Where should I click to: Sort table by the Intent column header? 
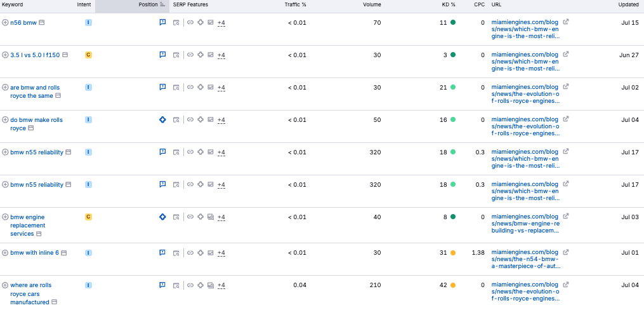tap(84, 4)
